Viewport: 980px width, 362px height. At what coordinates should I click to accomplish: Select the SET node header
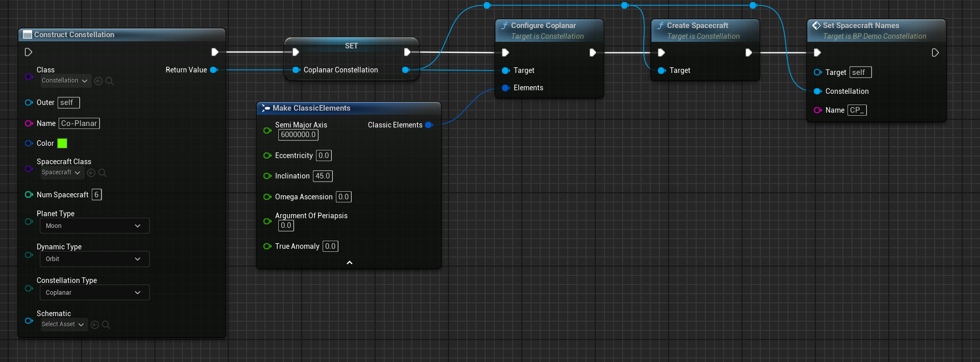(x=351, y=46)
